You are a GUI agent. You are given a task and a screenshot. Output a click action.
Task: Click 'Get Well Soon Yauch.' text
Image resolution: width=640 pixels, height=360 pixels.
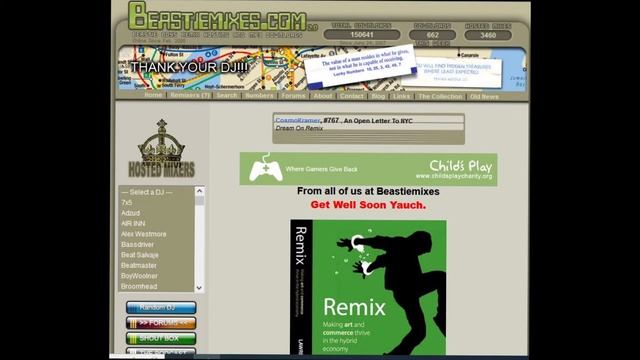click(x=368, y=205)
